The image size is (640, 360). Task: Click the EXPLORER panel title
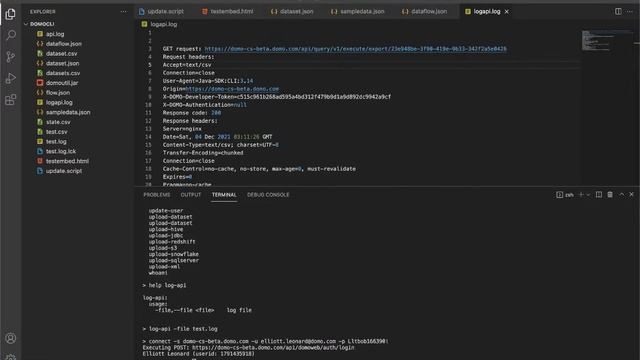42,12
